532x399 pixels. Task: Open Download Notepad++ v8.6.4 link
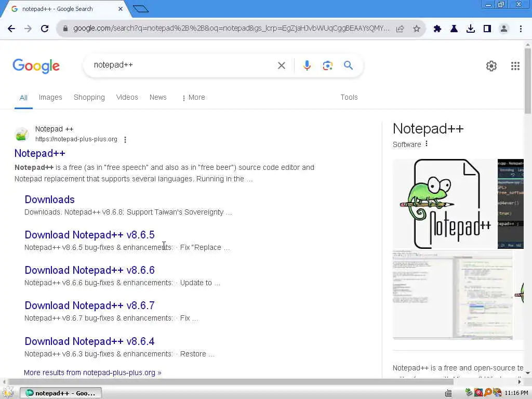pos(89,341)
